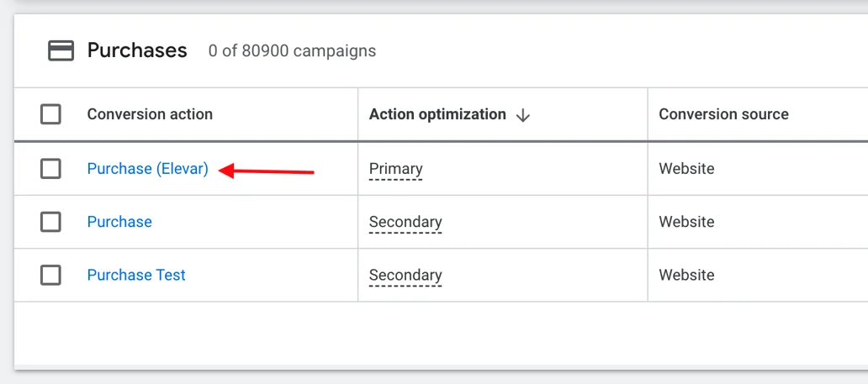868x384 pixels.
Task: Click the Website cell in the Purchase (Elevar) row
Action: 686,169
